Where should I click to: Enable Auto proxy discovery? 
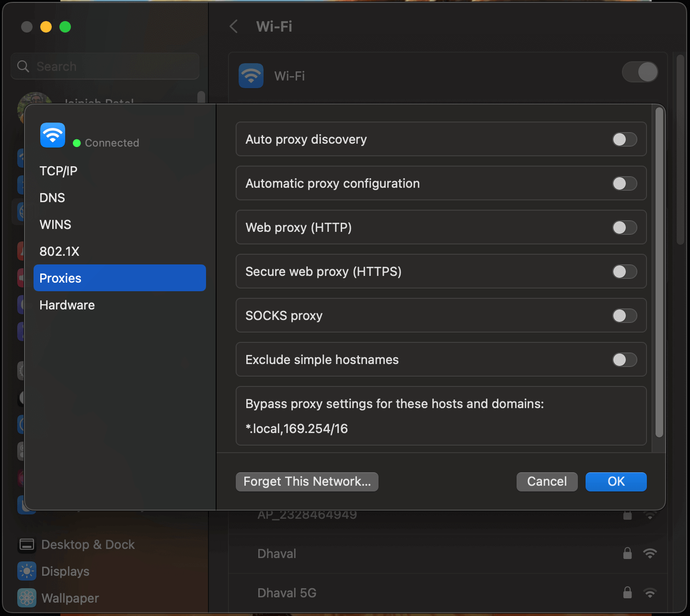tap(624, 139)
